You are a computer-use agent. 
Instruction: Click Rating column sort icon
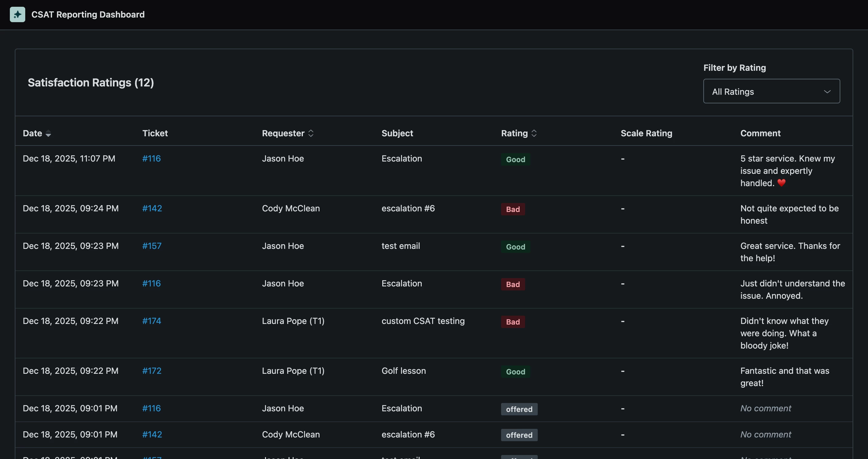[x=534, y=133]
